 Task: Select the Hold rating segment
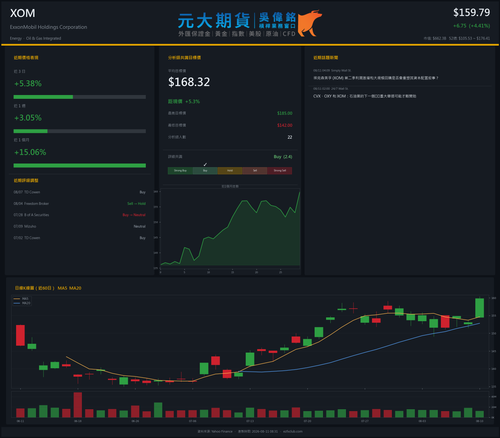230,171
